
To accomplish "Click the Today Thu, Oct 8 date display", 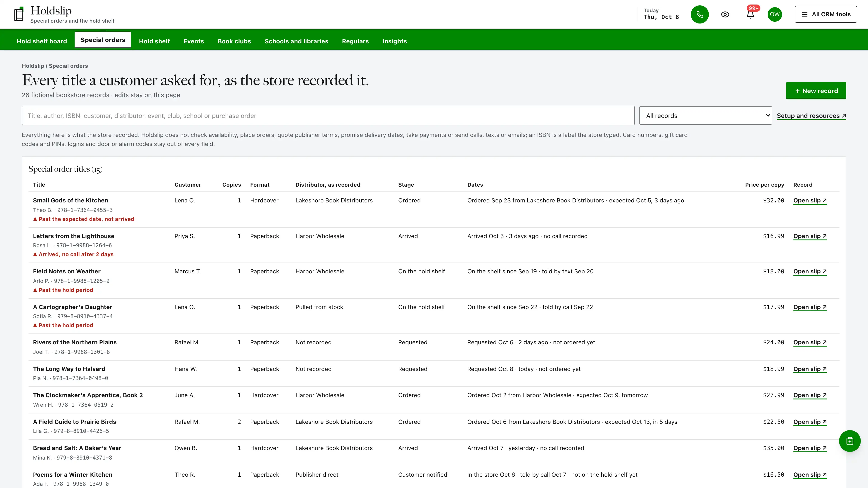I will [661, 14].
